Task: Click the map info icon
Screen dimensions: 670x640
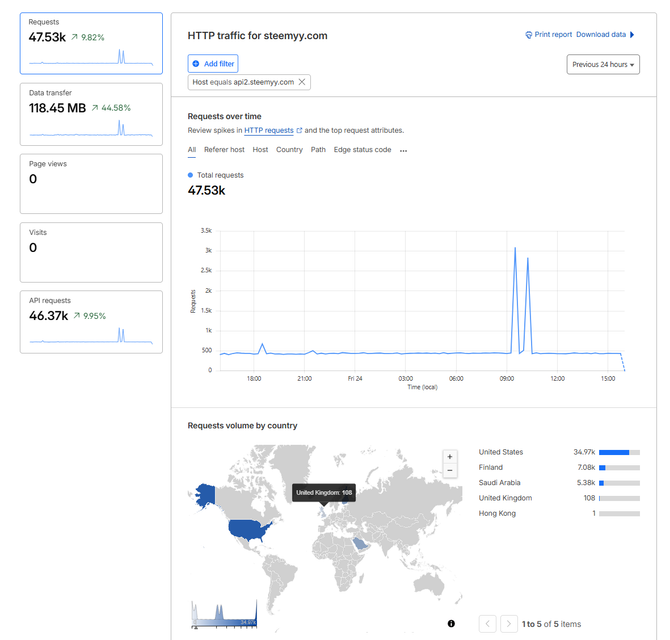Action: click(451, 623)
